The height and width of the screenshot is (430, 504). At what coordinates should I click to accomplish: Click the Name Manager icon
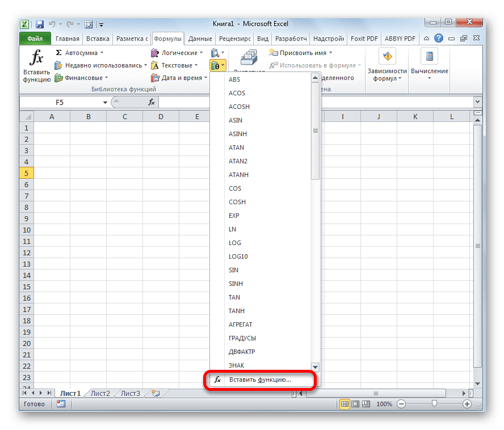(x=249, y=57)
